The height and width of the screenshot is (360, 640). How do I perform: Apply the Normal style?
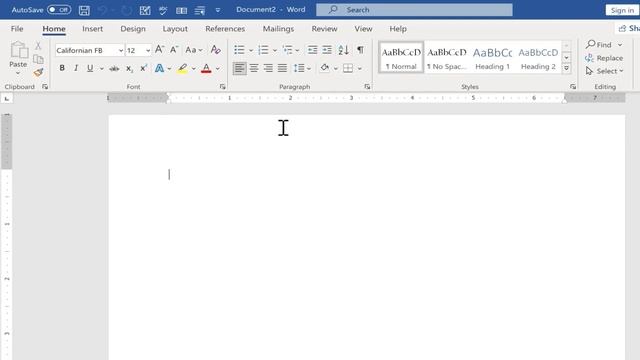click(401, 58)
